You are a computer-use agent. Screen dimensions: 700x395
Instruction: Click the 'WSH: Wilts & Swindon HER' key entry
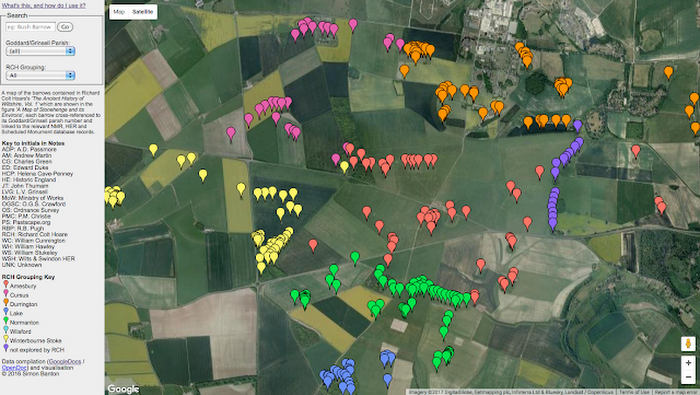click(x=38, y=259)
